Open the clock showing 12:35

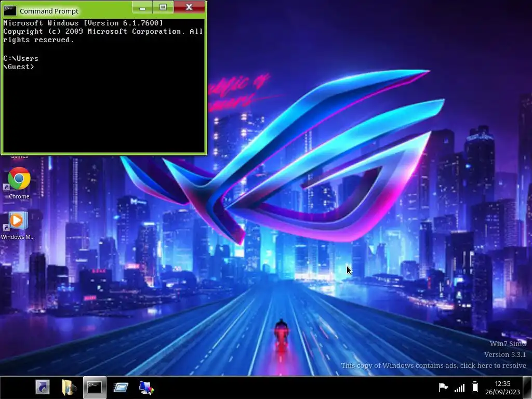pos(502,383)
